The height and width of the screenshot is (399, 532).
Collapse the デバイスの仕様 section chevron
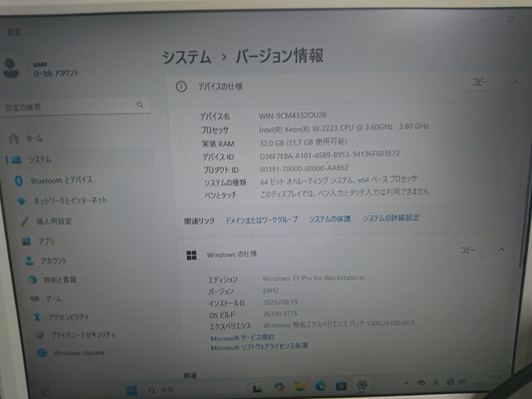[515, 82]
